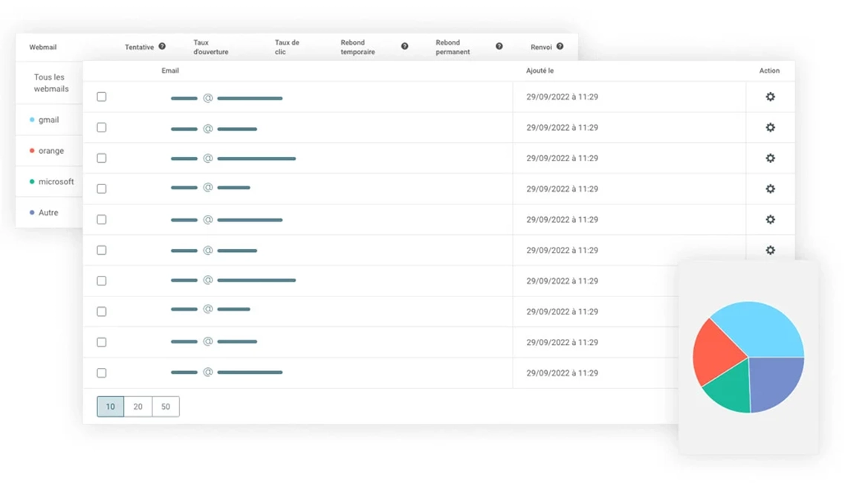Viewport: 868px width, 498px height.
Task: Show 10 rows per page
Action: 110,407
